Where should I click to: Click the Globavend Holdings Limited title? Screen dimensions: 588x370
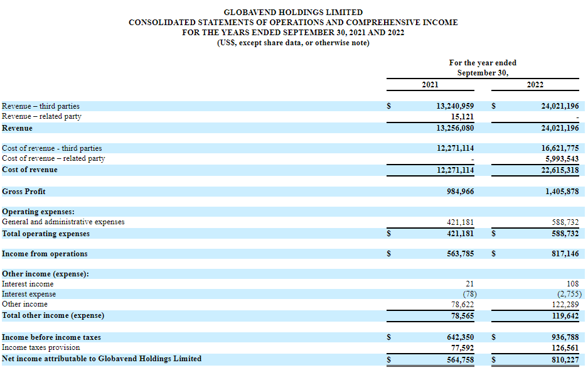coord(293,12)
